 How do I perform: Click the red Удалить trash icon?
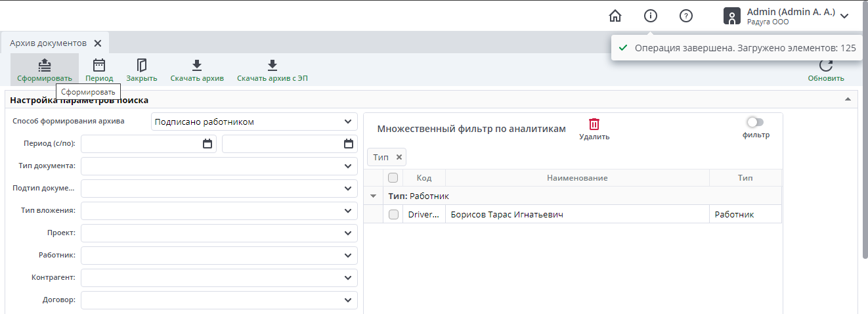tap(594, 124)
